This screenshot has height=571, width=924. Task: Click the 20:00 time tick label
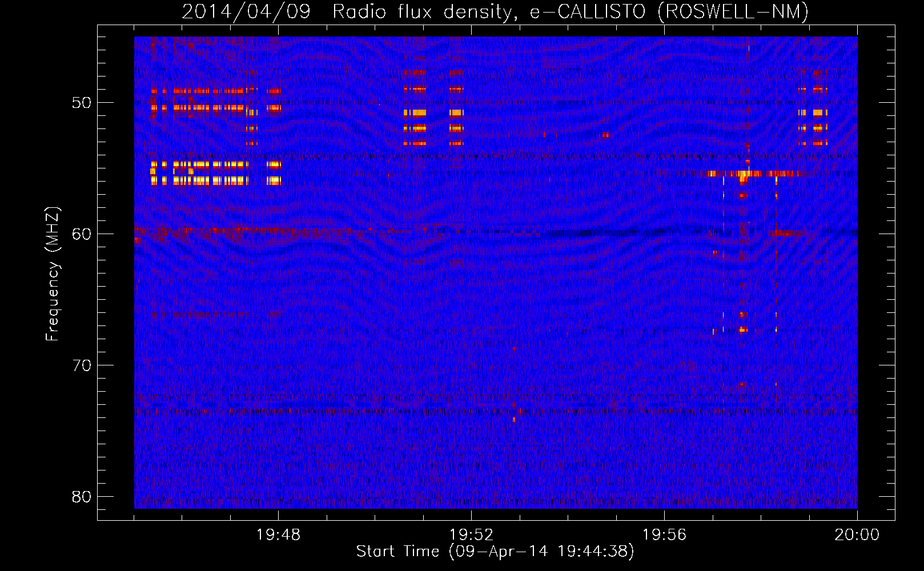(x=857, y=535)
